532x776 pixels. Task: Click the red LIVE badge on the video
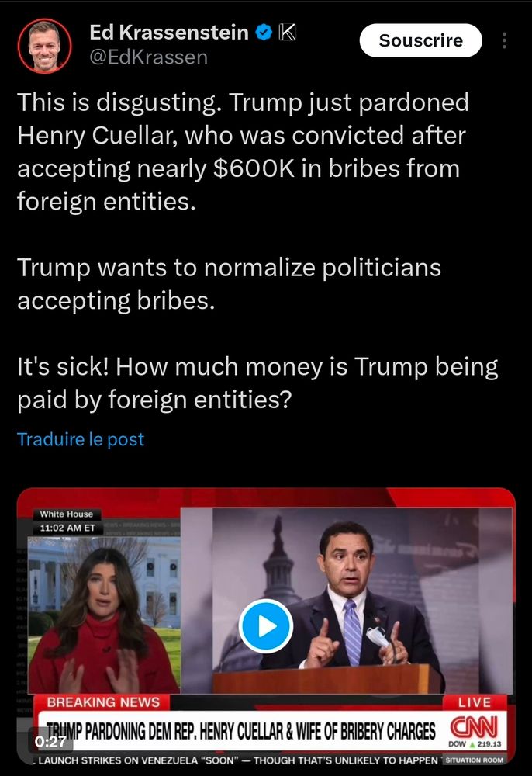474,702
